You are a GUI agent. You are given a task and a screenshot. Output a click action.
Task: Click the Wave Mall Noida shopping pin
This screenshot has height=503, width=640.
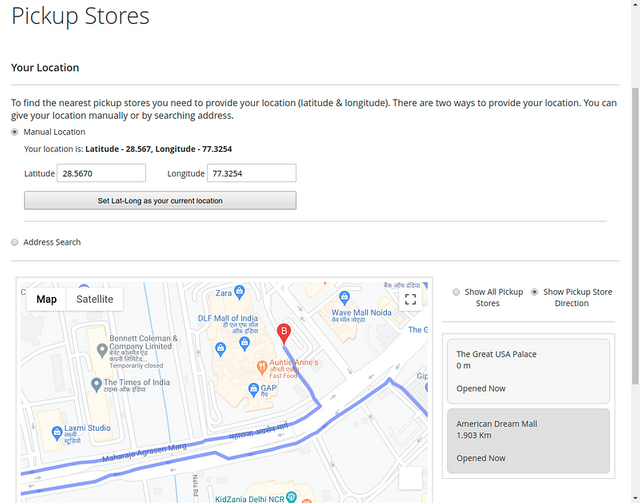pos(344,298)
